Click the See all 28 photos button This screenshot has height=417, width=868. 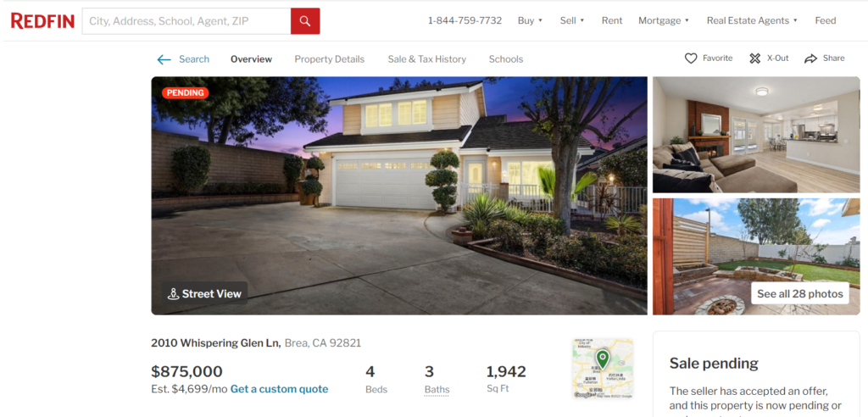[800, 293]
